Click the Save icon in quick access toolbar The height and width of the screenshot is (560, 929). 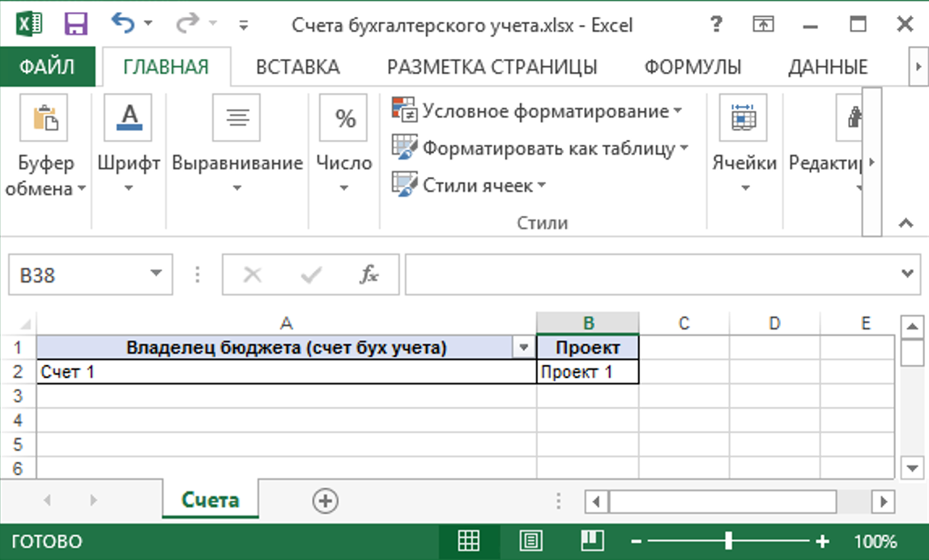click(x=76, y=24)
